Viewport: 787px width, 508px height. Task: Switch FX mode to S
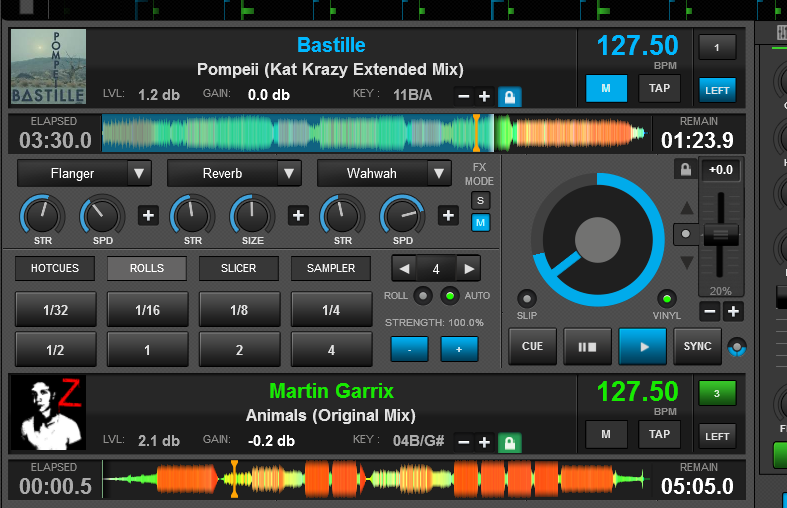click(480, 201)
